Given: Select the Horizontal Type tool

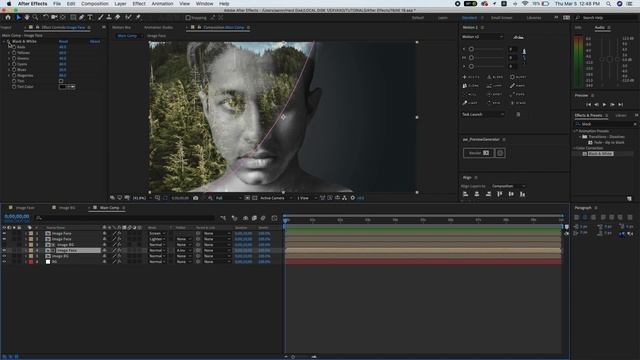Looking at the screenshot, I should click(90, 18).
